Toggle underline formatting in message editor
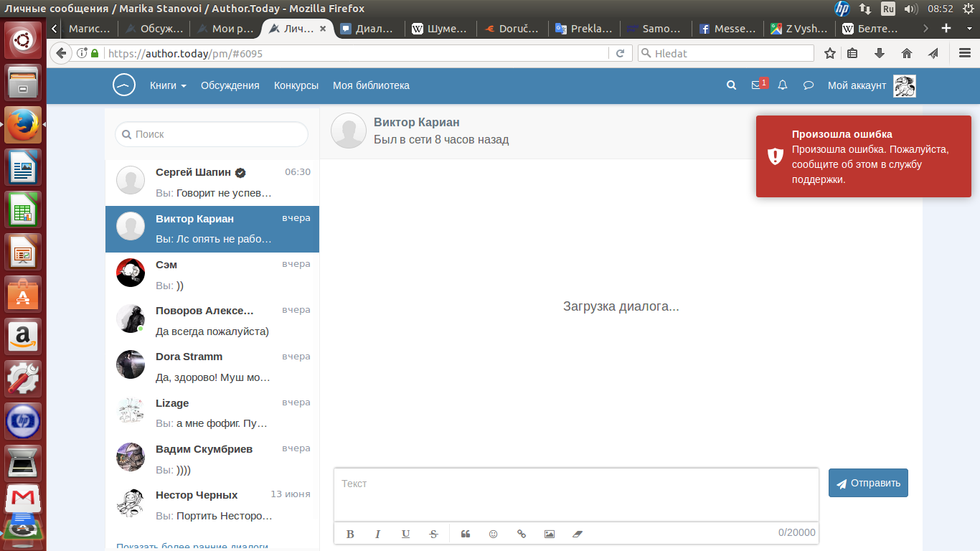Screen dimensions: 980x551 tap(405, 534)
